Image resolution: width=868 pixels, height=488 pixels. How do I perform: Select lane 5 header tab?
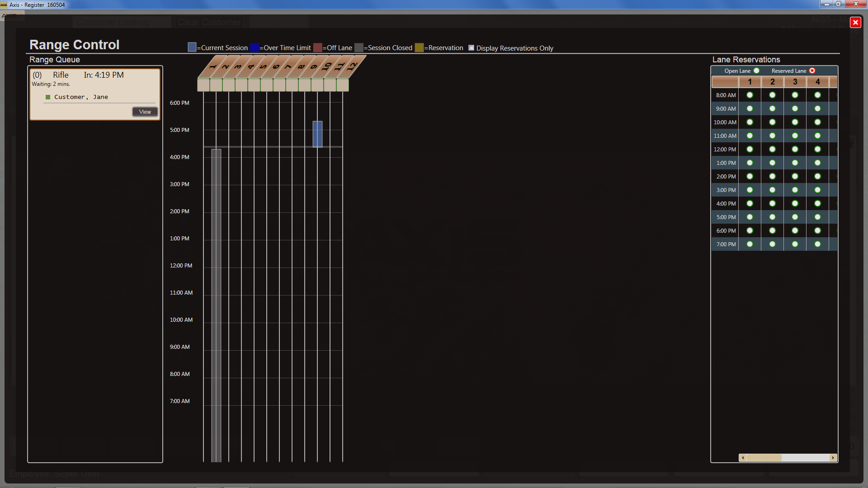tap(263, 67)
